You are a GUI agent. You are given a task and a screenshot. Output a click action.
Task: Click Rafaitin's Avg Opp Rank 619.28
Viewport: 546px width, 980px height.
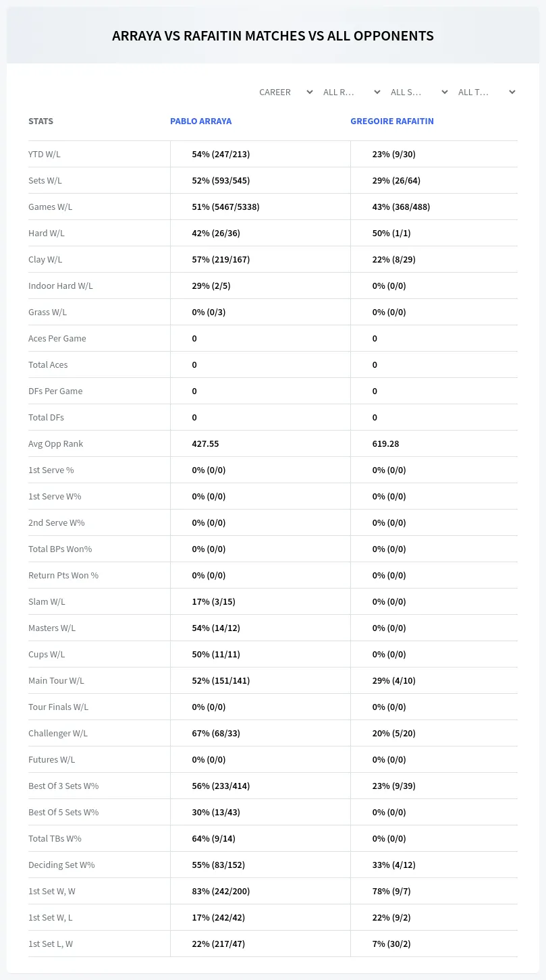coord(385,444)
